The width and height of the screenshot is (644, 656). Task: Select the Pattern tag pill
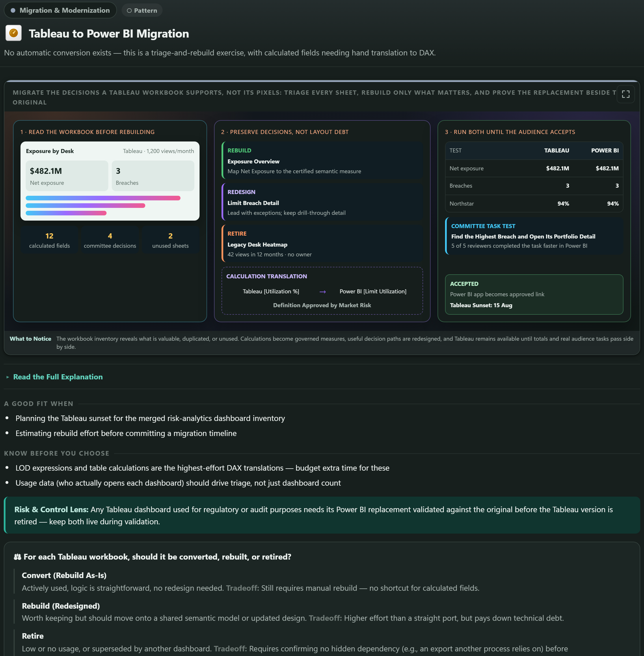(142, 10)
